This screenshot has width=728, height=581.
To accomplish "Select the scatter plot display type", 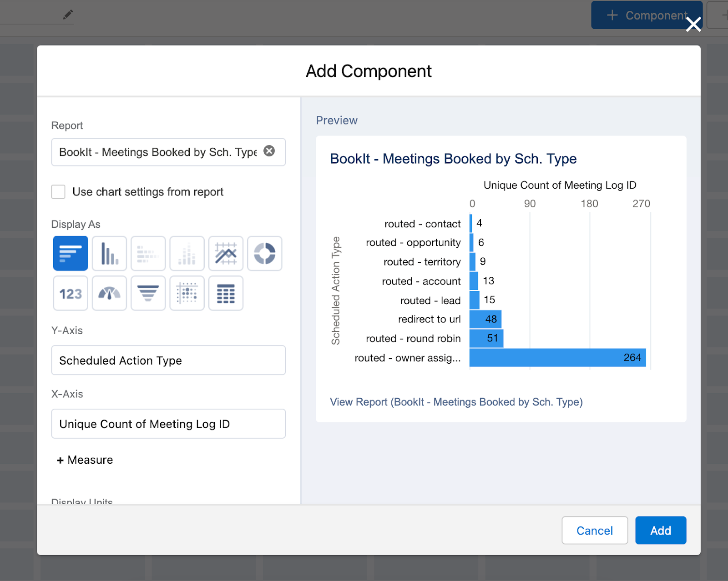I will [187, 294].
